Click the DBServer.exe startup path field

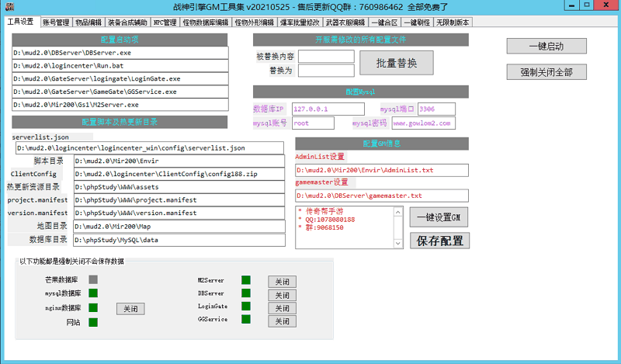(120, 53)
